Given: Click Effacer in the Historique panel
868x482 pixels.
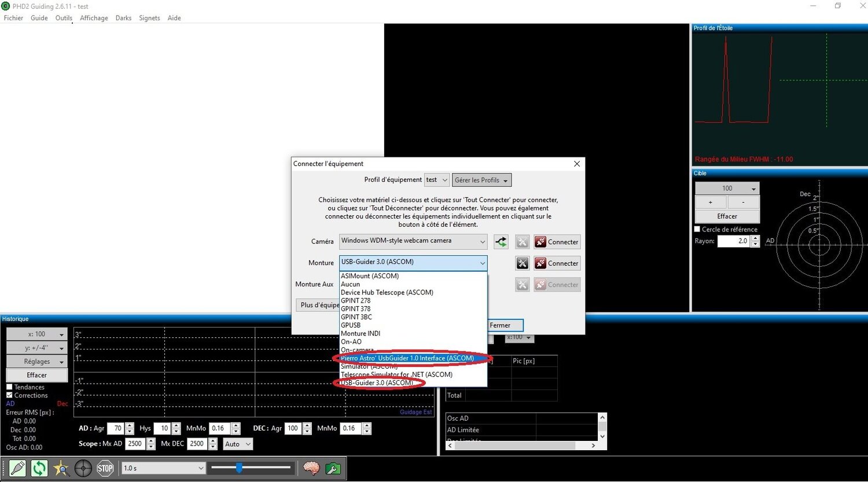Looking at the screenshot, I should [x=37, y=375].
